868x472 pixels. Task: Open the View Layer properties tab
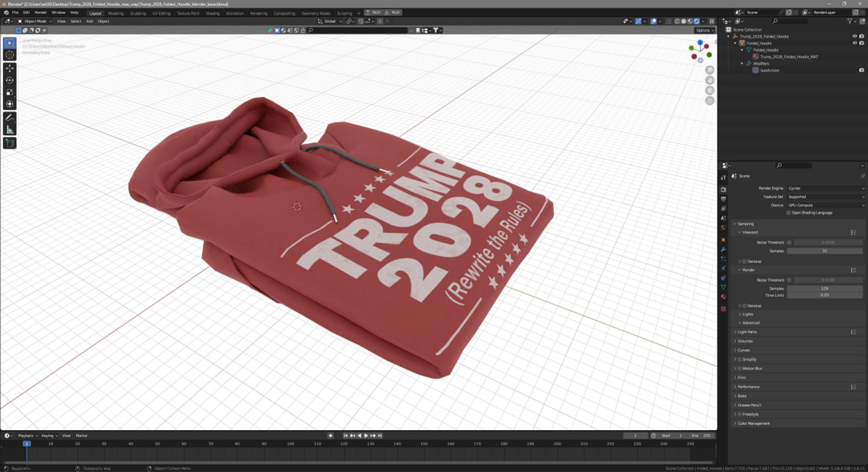(x=723, y=208)
